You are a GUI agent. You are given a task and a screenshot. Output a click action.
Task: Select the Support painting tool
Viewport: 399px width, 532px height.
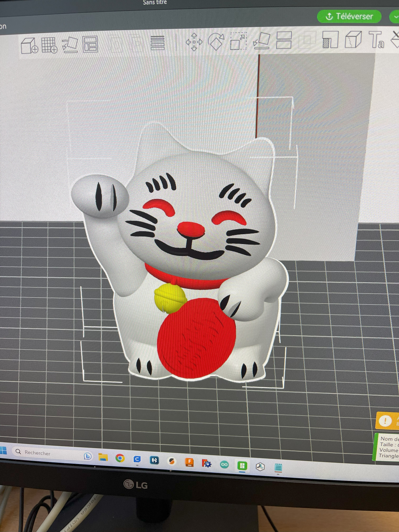(331, 39)
